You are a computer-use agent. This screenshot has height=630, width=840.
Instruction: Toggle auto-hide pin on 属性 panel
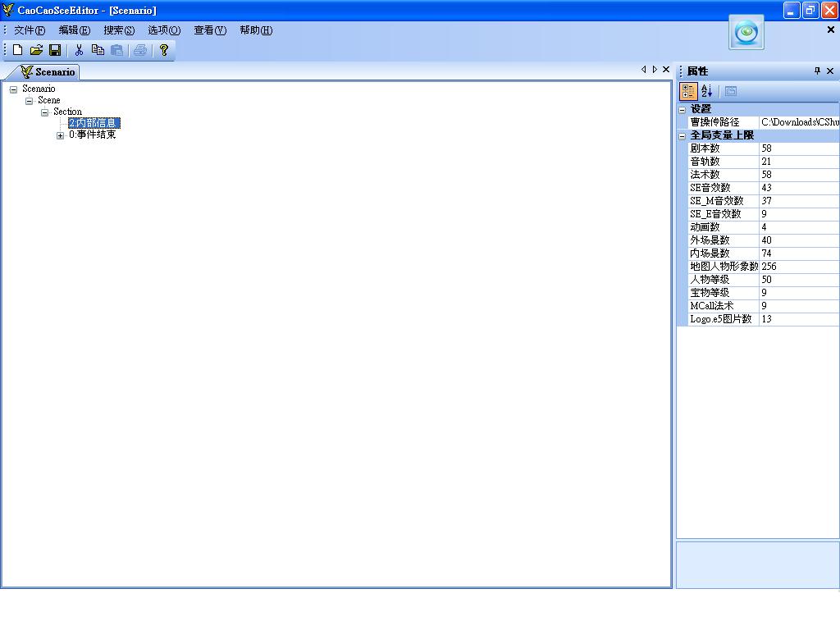click(x=817, y=71)
